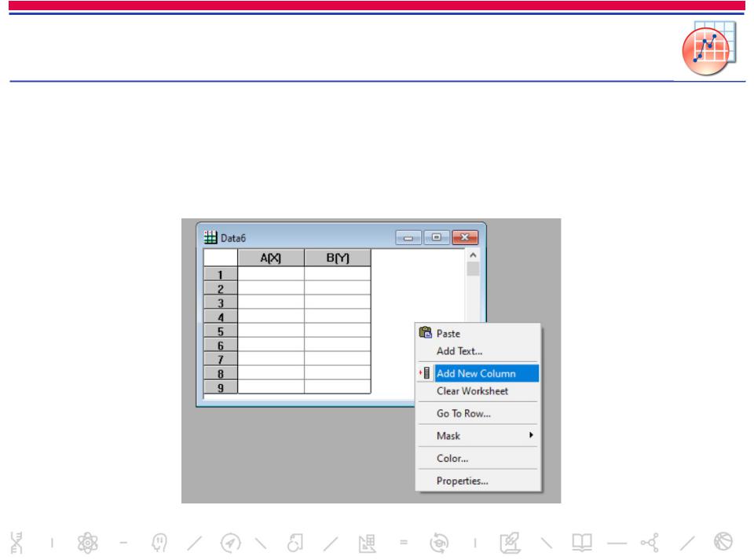This screenshot has width=754, height=560.
Task: Click the Add New Column icon
Action: (x=425, y=373)
